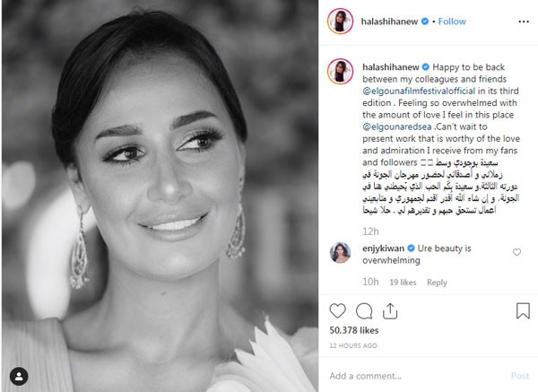The width and height of the screenshot is (538, 392).
Task: View 19 likes on the comment
Action: click(403, 283)
